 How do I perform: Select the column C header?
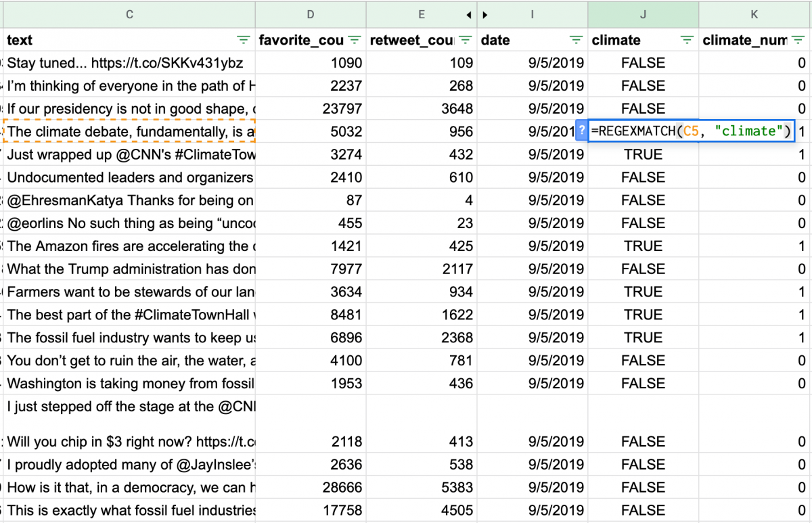129,14
